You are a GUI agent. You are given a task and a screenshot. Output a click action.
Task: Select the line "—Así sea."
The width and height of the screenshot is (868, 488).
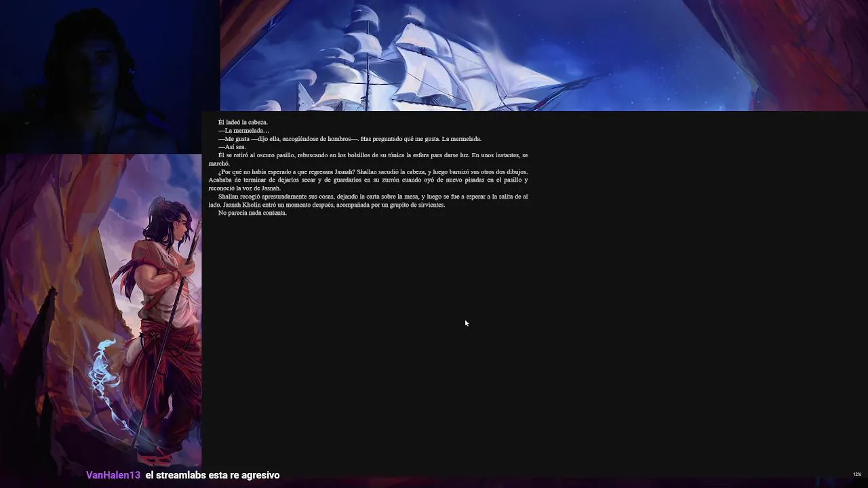232,147
